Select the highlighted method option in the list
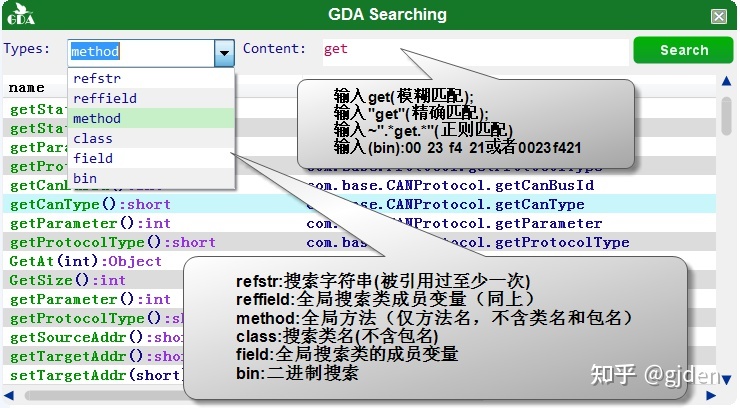The width and height of the screenshot is (740, 408). pyautogui.click(x=96, y=118)
